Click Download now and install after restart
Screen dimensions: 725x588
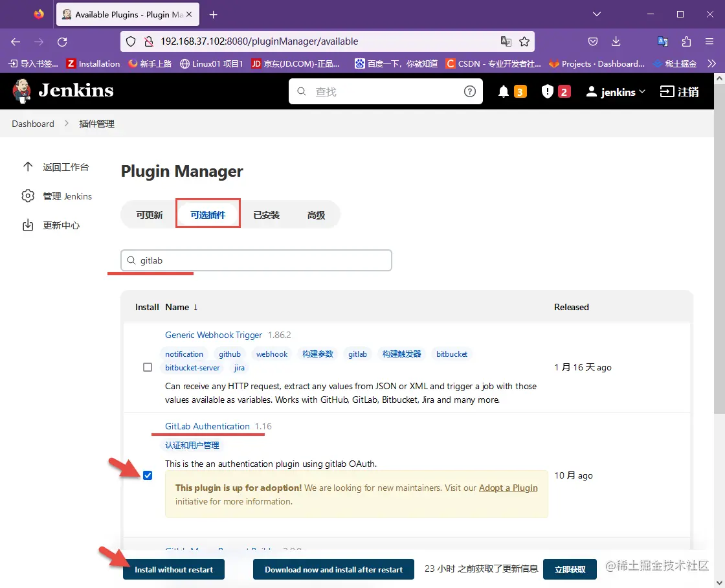click(x=334, y=569)
